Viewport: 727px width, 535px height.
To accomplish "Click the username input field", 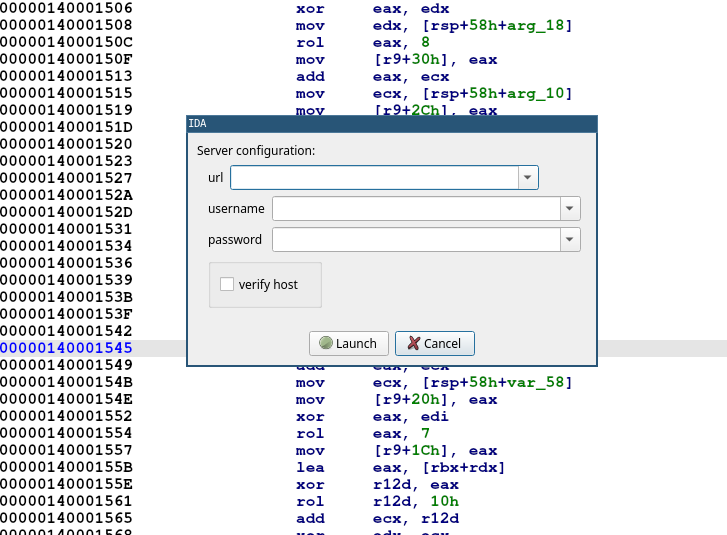I will 416,209.
